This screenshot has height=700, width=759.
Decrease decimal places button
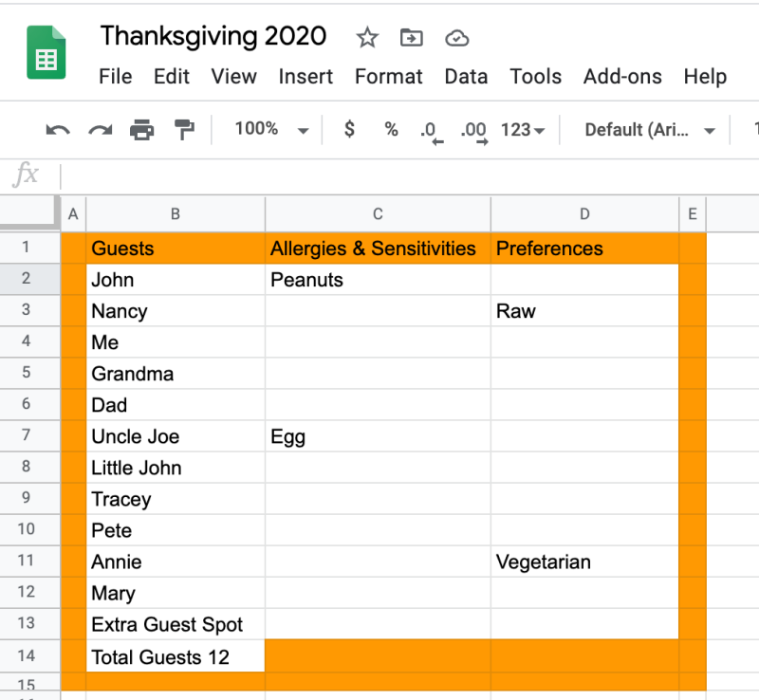(x=432, y=132)
